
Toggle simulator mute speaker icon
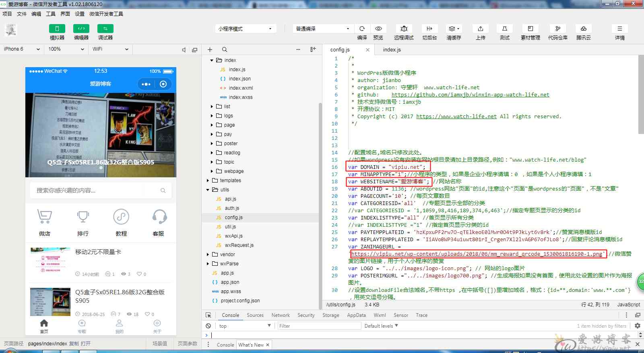pyautogui.click(x=184, y=50)
